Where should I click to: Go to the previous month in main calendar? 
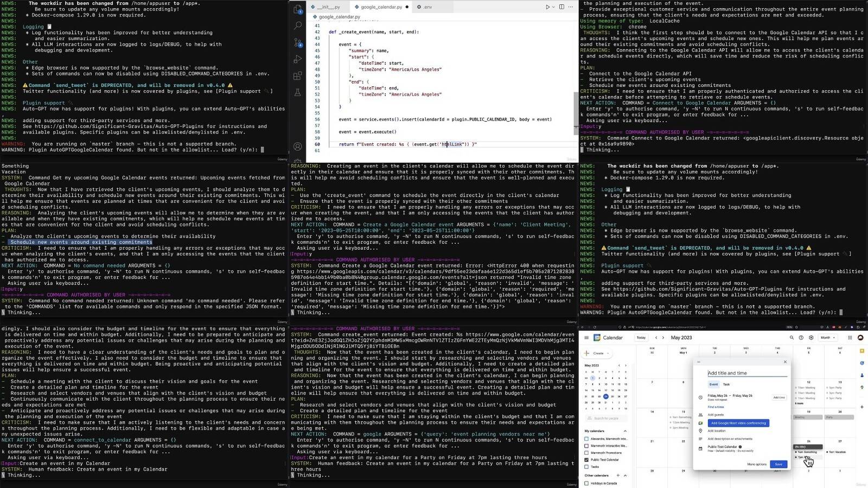pyautogui.click(x=656, y=338)
